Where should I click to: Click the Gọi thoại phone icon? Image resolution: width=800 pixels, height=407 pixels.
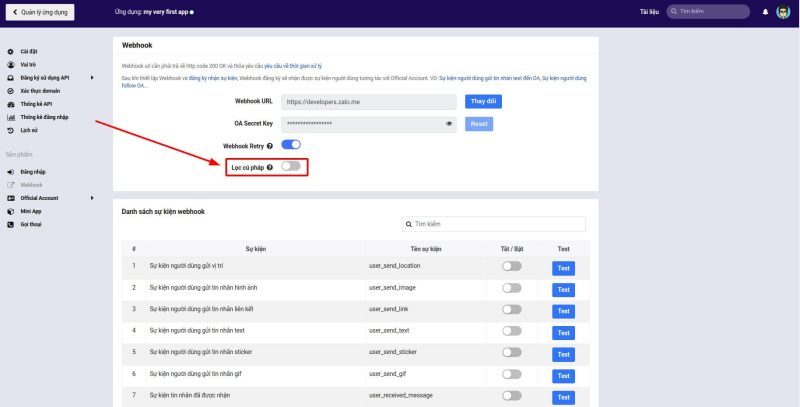(x=11, y=225)
